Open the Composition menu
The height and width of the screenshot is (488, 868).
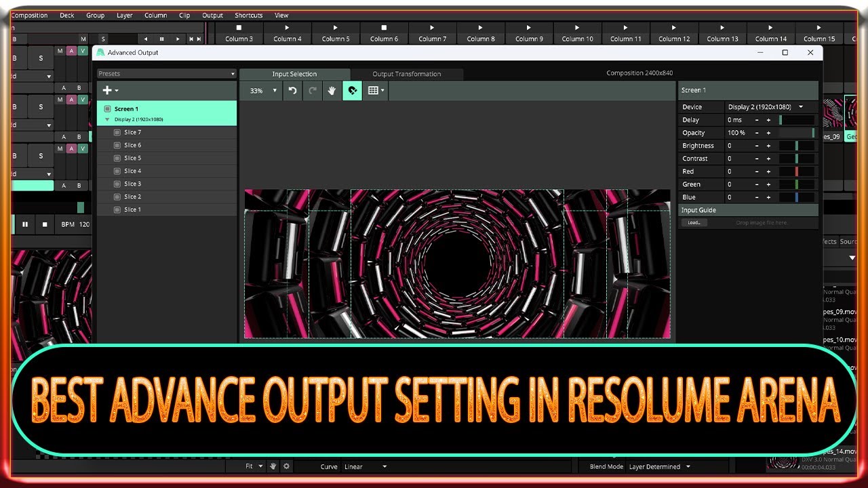click(29, 16)
